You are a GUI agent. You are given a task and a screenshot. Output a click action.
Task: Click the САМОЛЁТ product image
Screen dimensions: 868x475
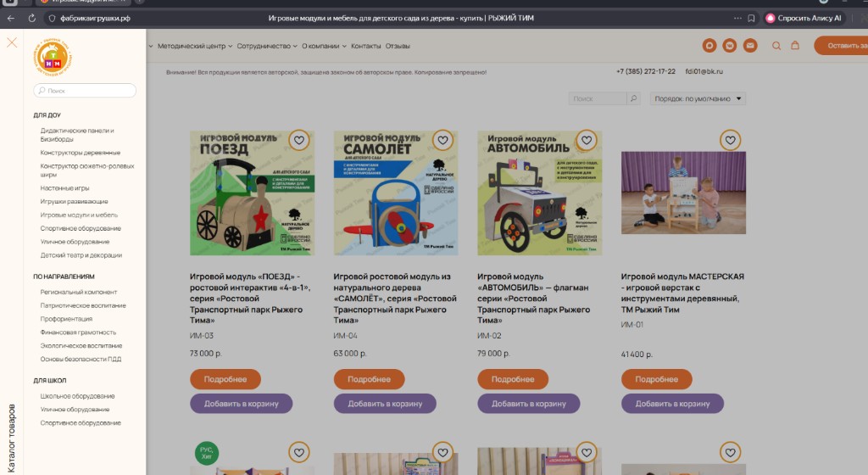tap(396, 193)
